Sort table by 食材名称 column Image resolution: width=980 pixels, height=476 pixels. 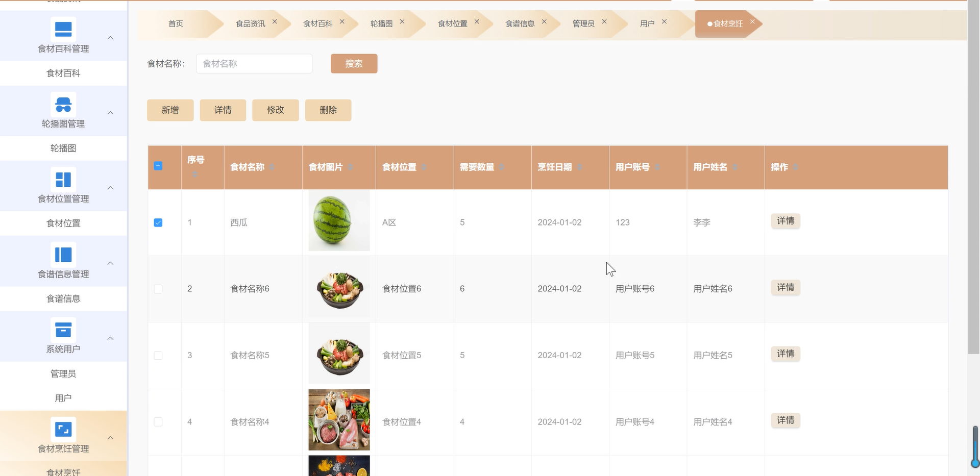tap(272, 167)
